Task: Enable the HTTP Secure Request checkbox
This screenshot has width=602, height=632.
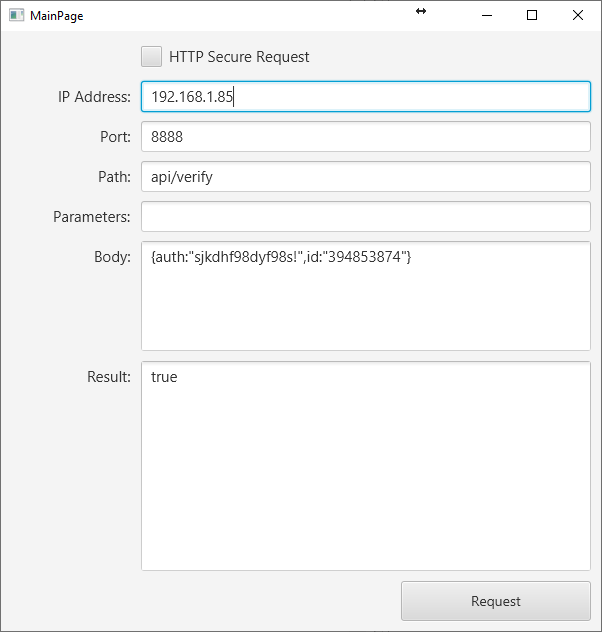Action: click(152, 57)
